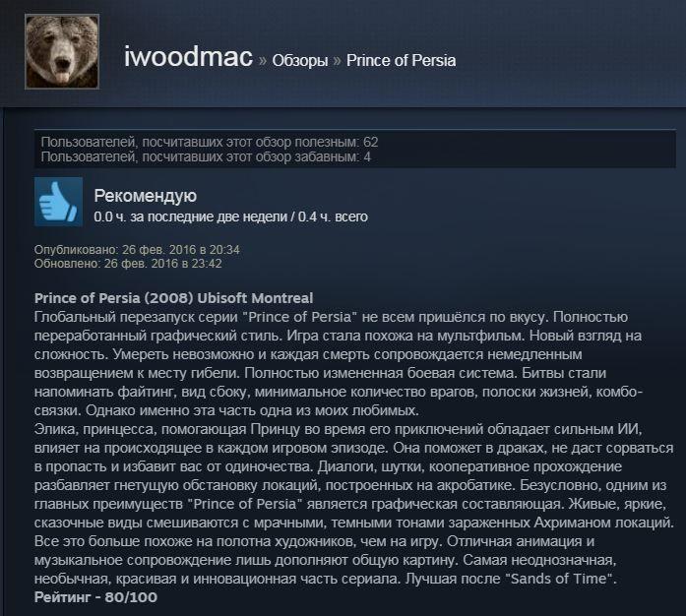Open the iwoodmac profile link

tap(188, 57)
